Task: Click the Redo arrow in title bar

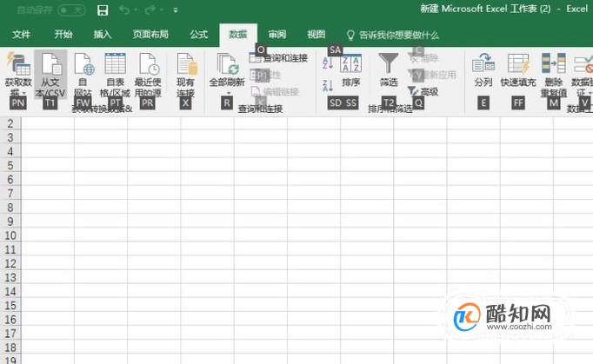Action: (x=150, y=10)
